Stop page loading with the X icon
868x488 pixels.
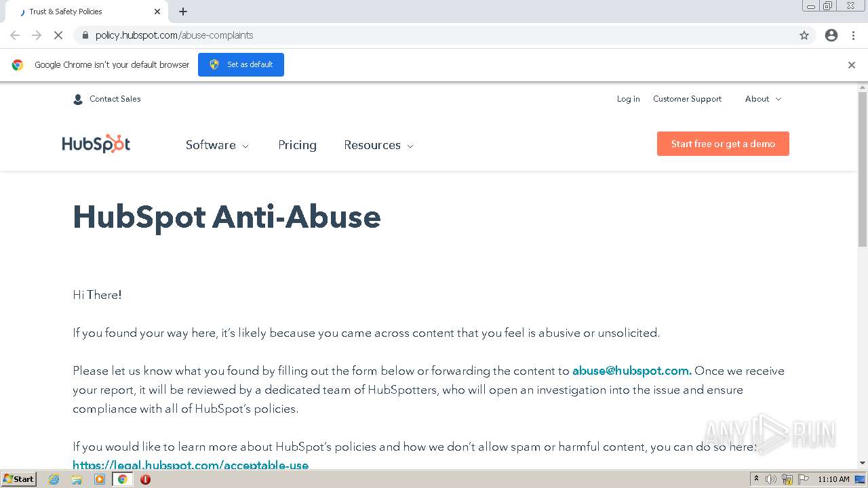(x=58, y=35)
